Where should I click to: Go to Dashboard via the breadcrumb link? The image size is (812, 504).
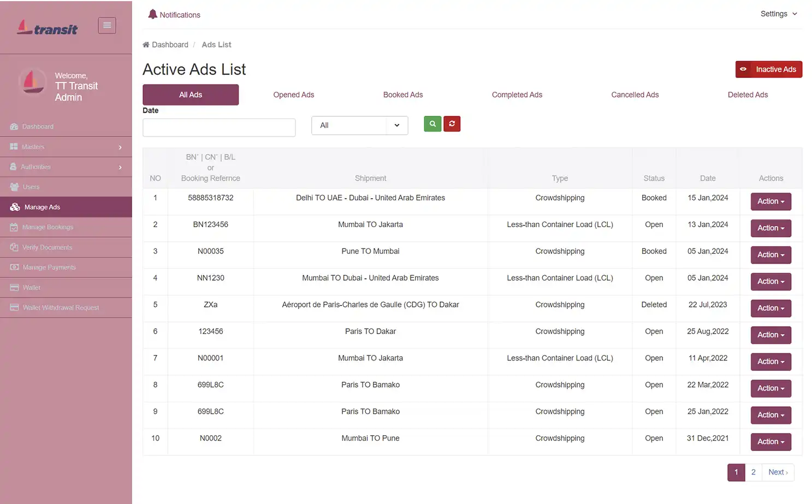(170, 44)
